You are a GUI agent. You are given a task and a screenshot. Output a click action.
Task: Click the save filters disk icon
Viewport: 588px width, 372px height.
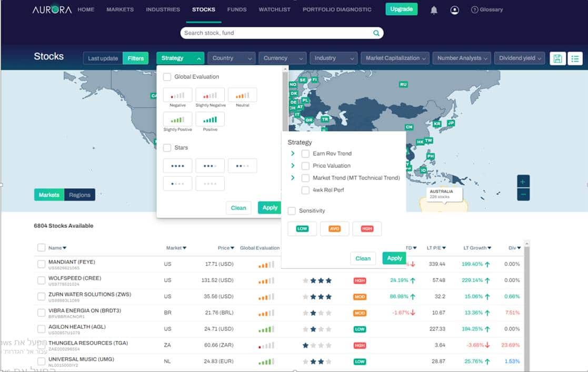[x=557, y=58]
